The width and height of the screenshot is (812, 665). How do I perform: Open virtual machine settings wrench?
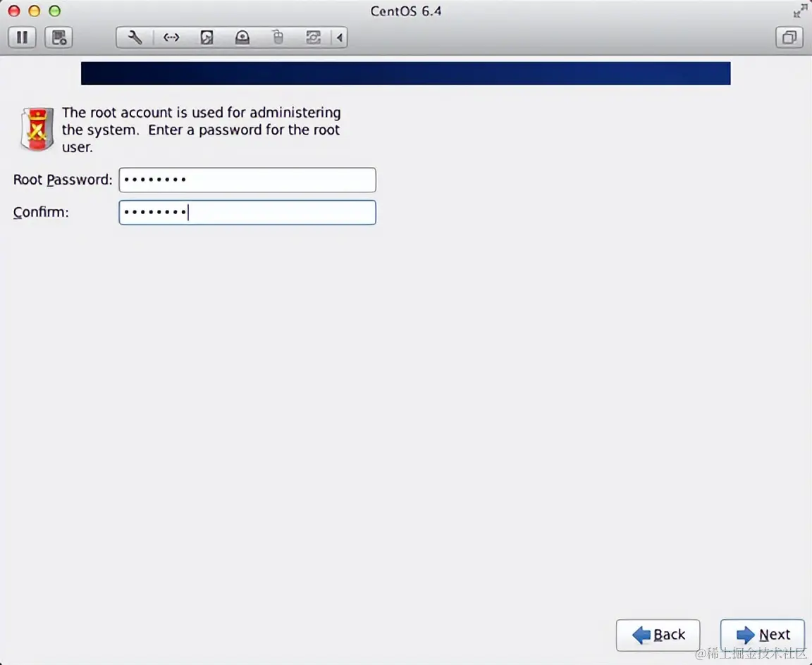point(135,37)
